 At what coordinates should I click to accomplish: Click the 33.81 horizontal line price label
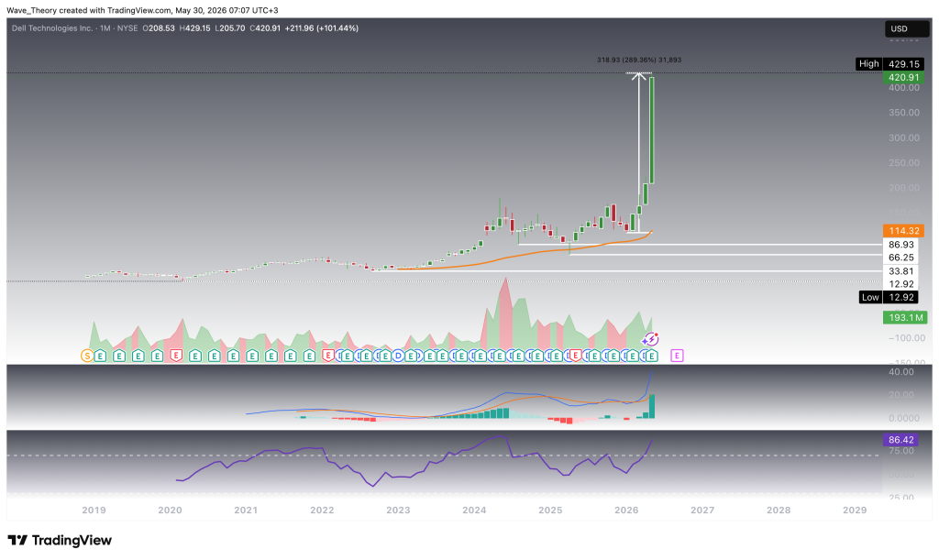901,271
